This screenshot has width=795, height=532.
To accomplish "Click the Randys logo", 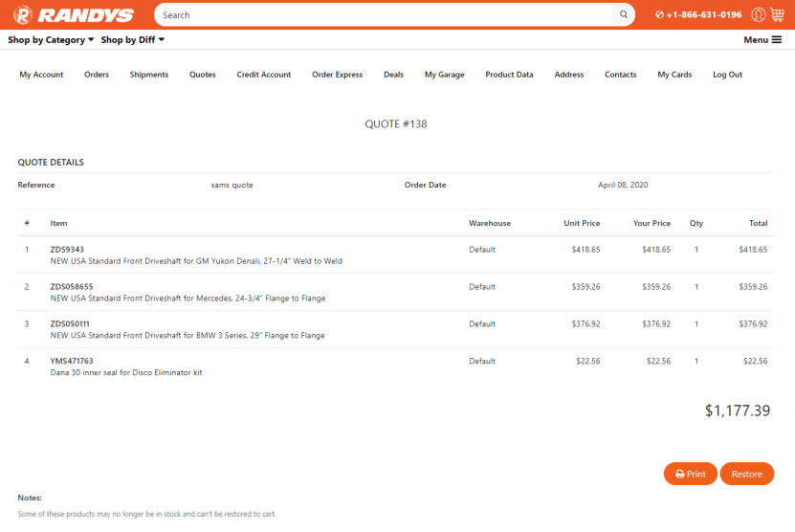I will point(74,15).
